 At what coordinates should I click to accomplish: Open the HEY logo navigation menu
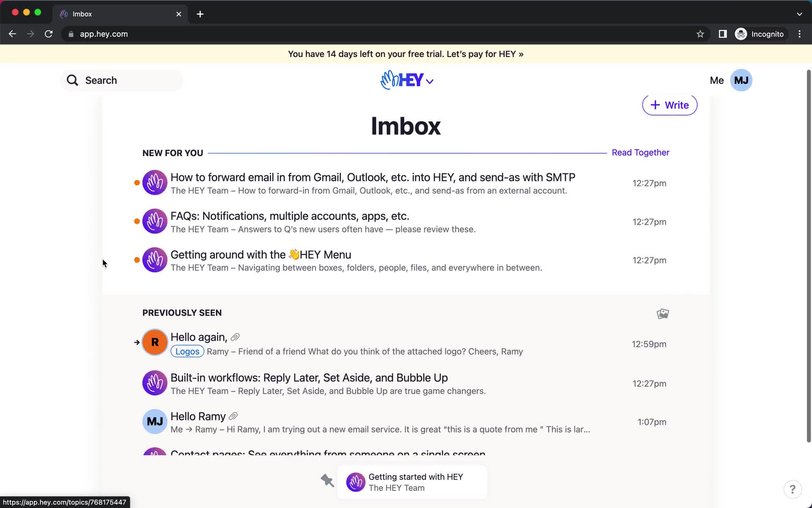coord(406,80)
